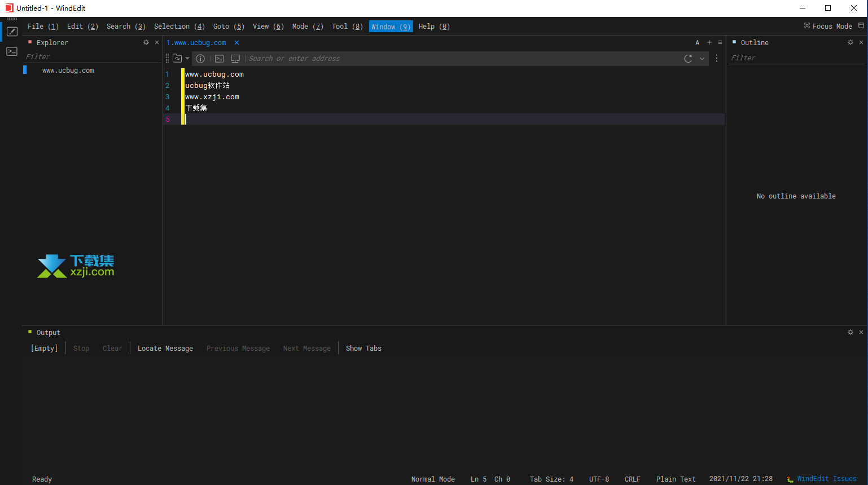Click Show Tabs button
This screenshot has width=868, height=485.
tap(363, 349)
